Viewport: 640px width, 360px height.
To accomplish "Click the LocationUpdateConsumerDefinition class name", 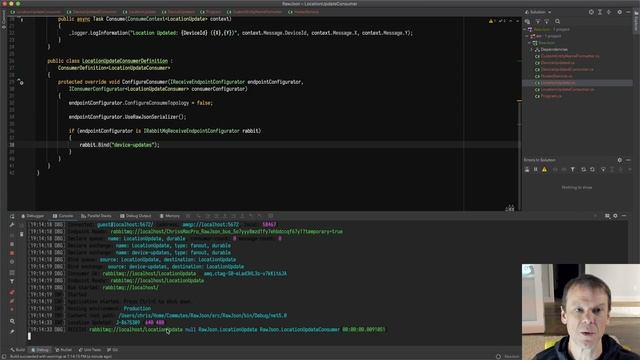I will [125, 61].
